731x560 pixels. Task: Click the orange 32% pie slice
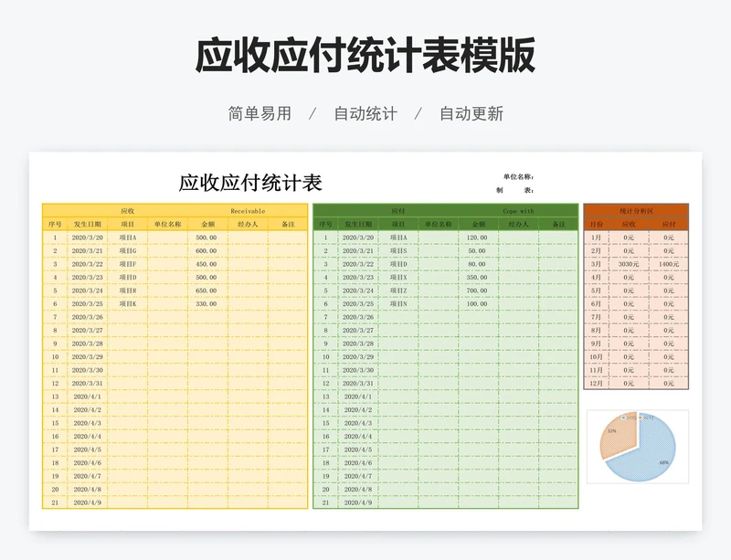click(618, 434)
